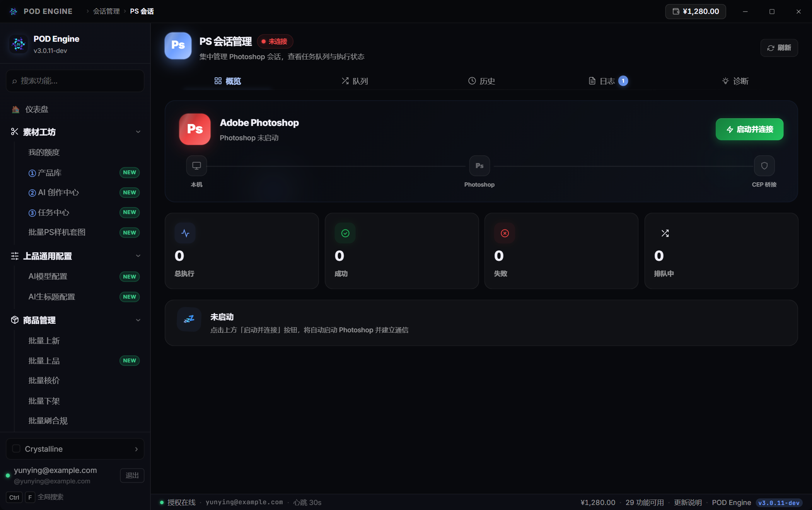
Task: Click the POD Engine sidebar app logo
Action: coord(18,44)
